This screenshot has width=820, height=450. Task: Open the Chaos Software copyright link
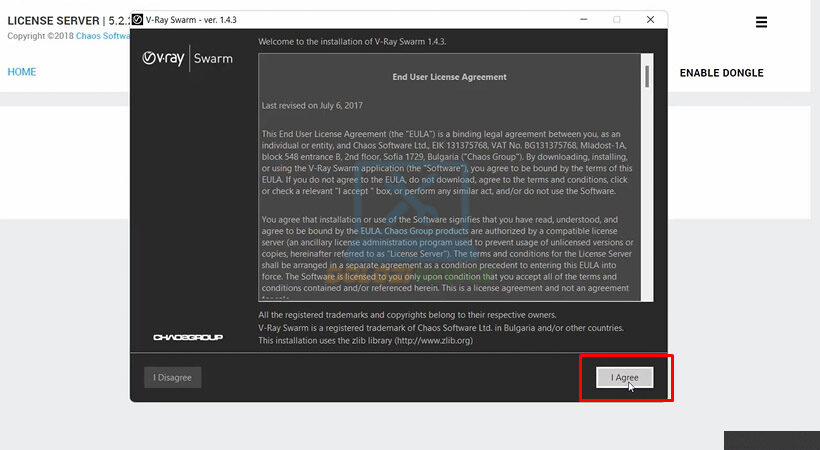coord(103,36)
